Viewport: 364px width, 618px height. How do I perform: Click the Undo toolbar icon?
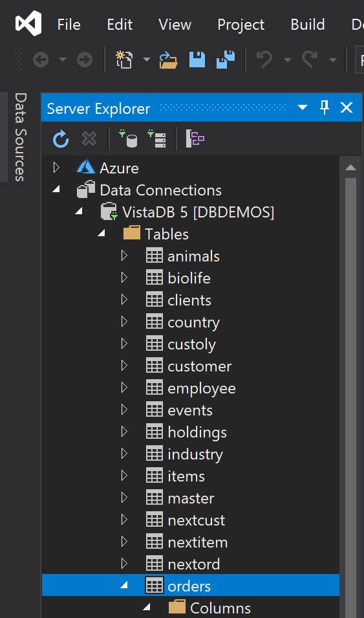click(264, 60)
